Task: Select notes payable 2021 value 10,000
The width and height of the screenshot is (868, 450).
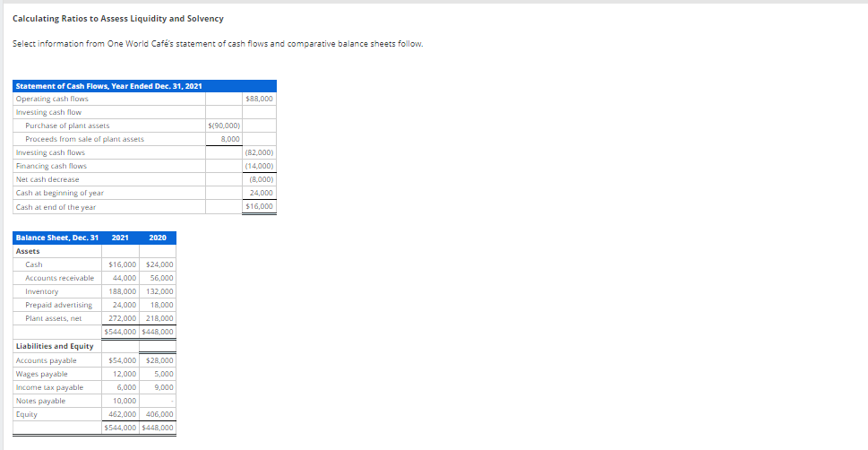Action: (x=125, y=402)
